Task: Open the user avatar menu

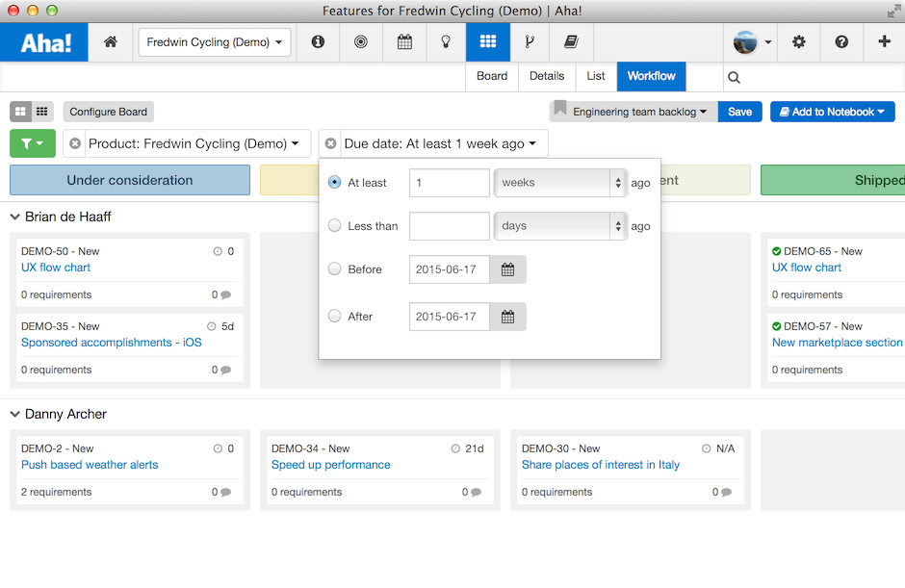Action: coord(752,42)
